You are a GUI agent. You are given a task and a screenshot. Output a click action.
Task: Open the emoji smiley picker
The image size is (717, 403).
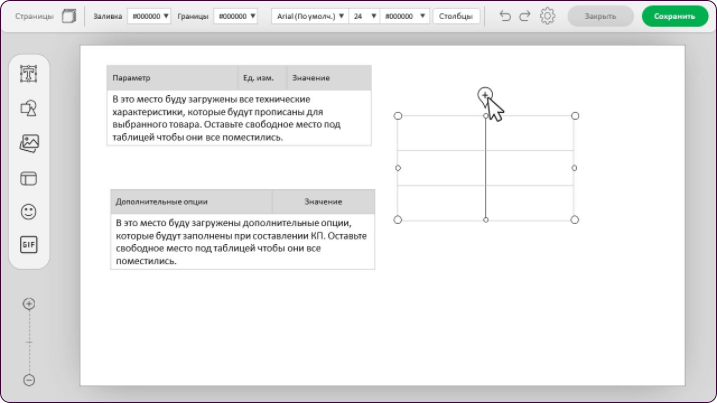tap(29, 212)
